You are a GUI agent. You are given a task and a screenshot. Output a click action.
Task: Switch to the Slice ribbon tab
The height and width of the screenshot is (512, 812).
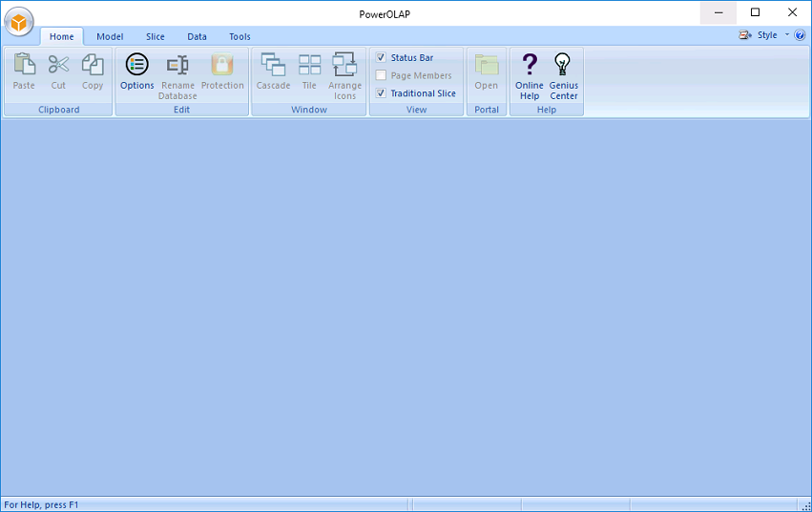click(155, 37)
